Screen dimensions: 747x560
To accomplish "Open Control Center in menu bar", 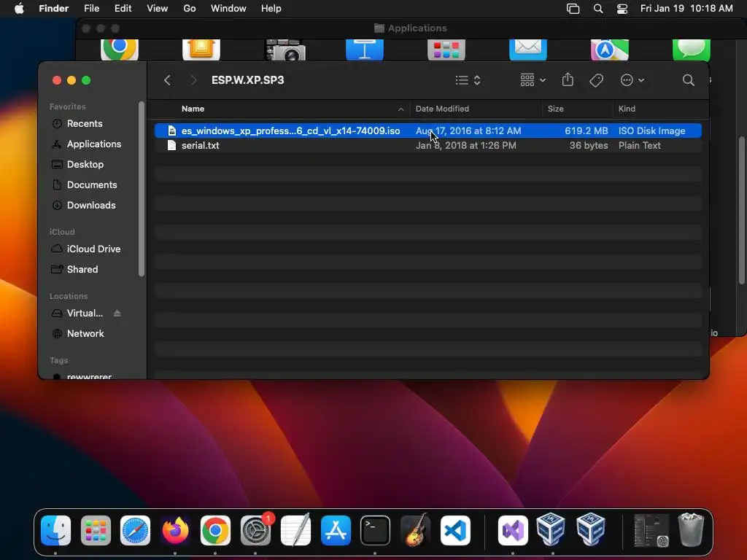I will pyautogui.click(x=622, y=9).
